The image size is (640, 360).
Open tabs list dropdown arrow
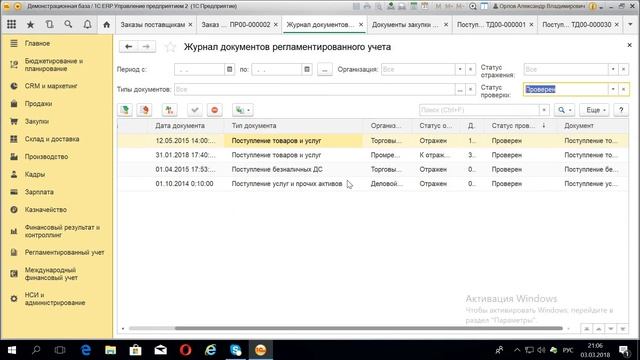point(631,24)
